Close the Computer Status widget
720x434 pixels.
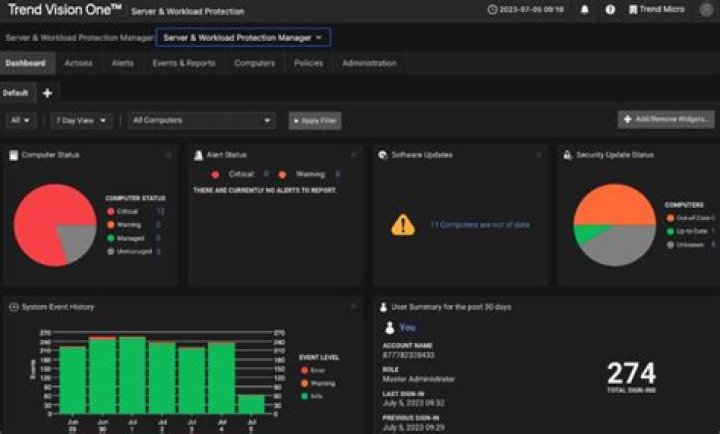click(169, 155)
